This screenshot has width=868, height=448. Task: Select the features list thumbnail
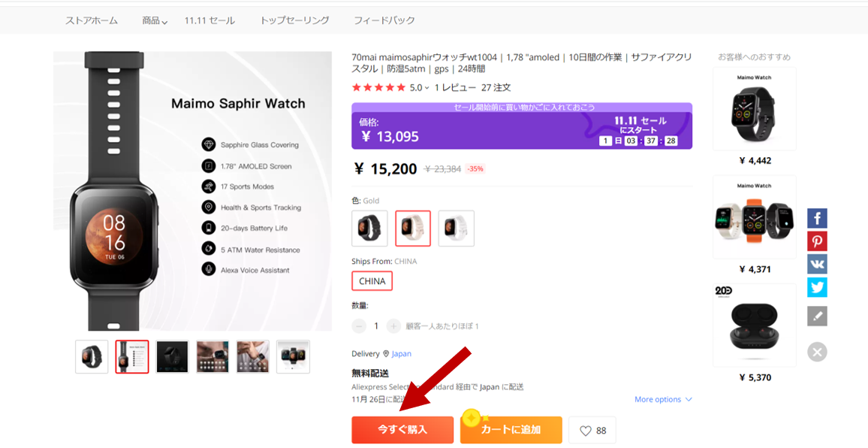[x=131, y=356]
